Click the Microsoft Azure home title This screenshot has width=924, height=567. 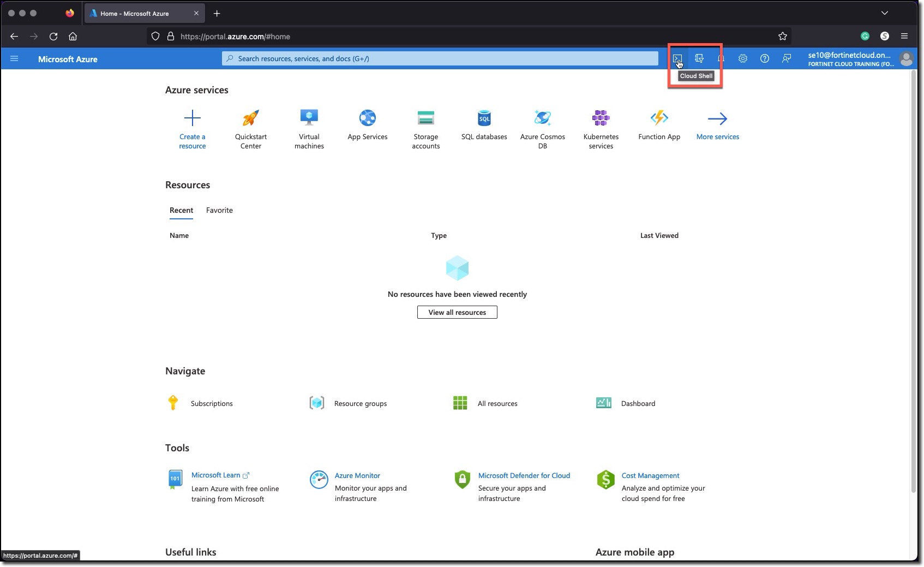tap(68, 59)
